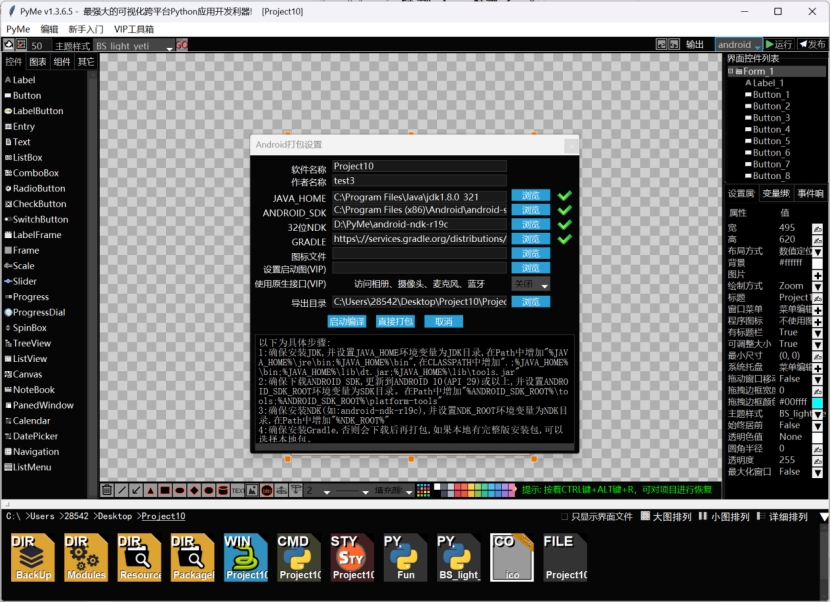This screenshot has width=831, height=603.
Task: Click 浏览 button next to JAVA_HOME
Action: [x=530, y=197]
